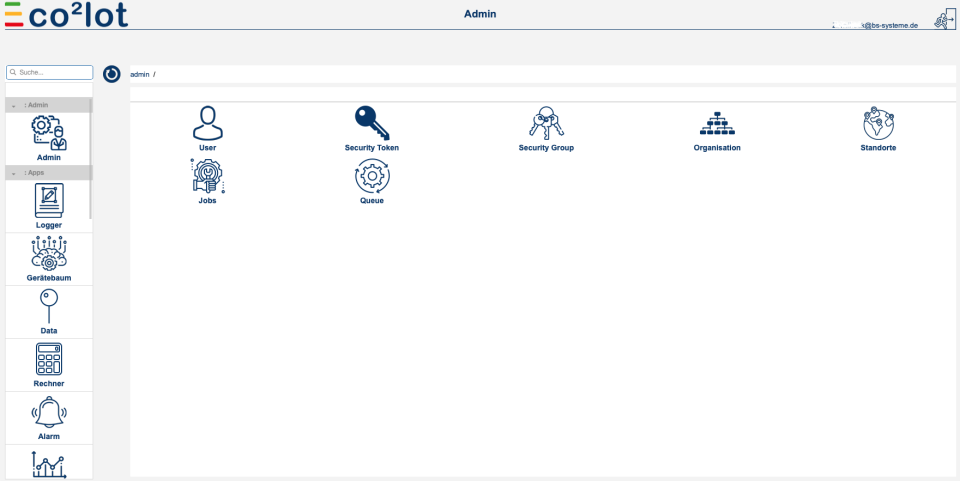Click the Gerätebaum label in sidebar
This screenshot has height=481, width=960.
[x=49, y=278]
